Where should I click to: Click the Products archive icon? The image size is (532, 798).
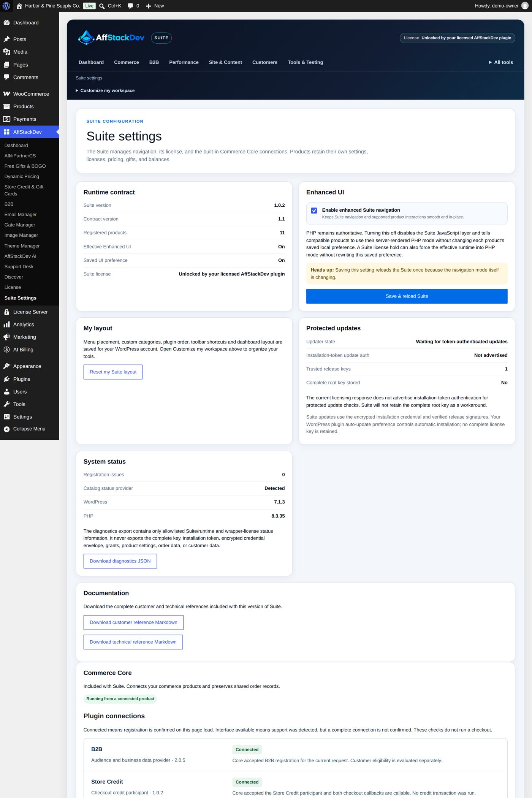6,106
